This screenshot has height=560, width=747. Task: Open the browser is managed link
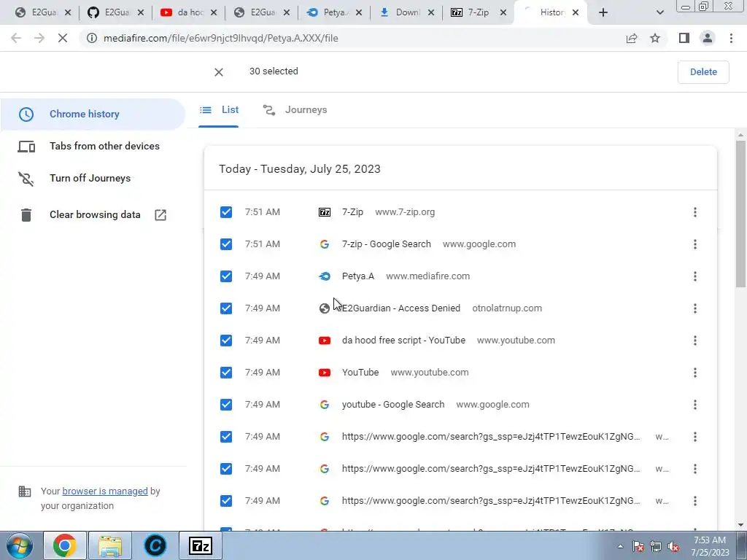tap(105, 491)
